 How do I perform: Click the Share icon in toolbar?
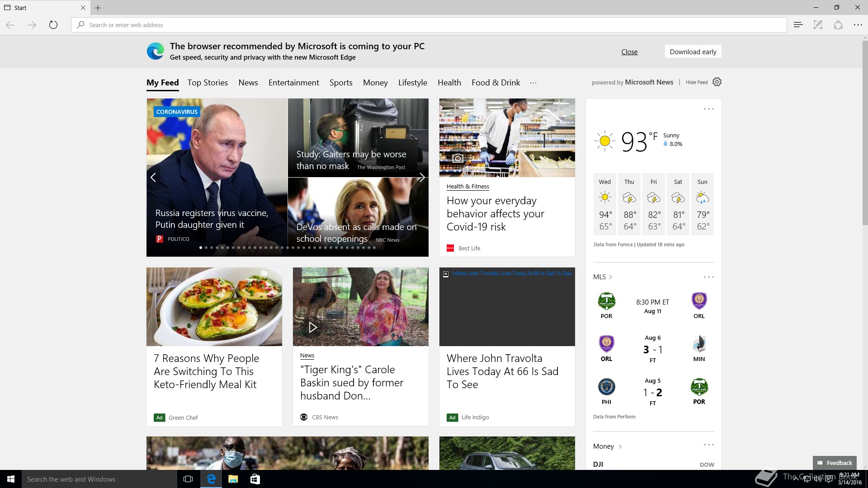tap(838, 25)
